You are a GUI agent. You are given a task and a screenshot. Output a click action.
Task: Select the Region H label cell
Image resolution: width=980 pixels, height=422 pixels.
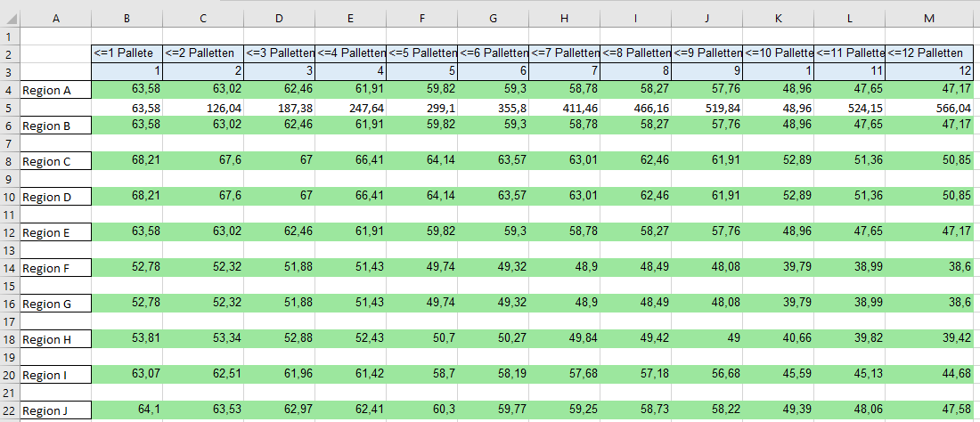click(55, 339)
